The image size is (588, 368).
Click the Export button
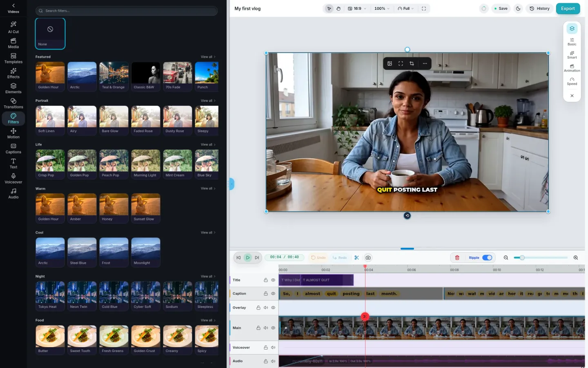click(568, 9)
